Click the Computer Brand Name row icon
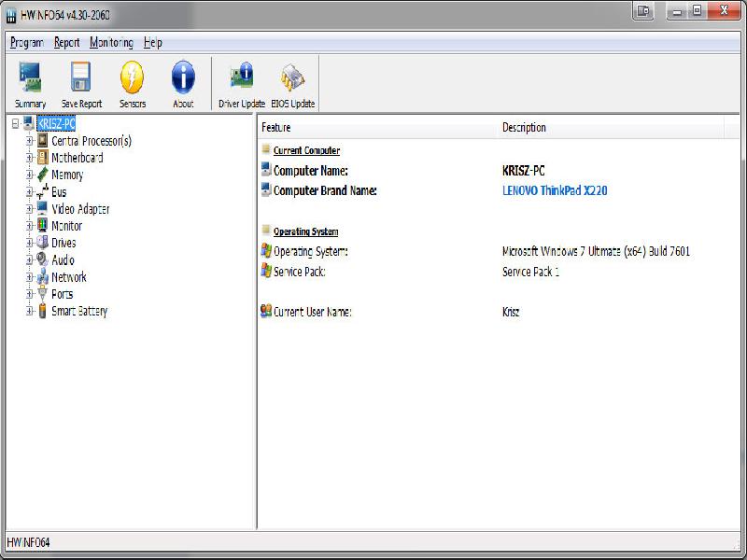 tap(266, 189)
